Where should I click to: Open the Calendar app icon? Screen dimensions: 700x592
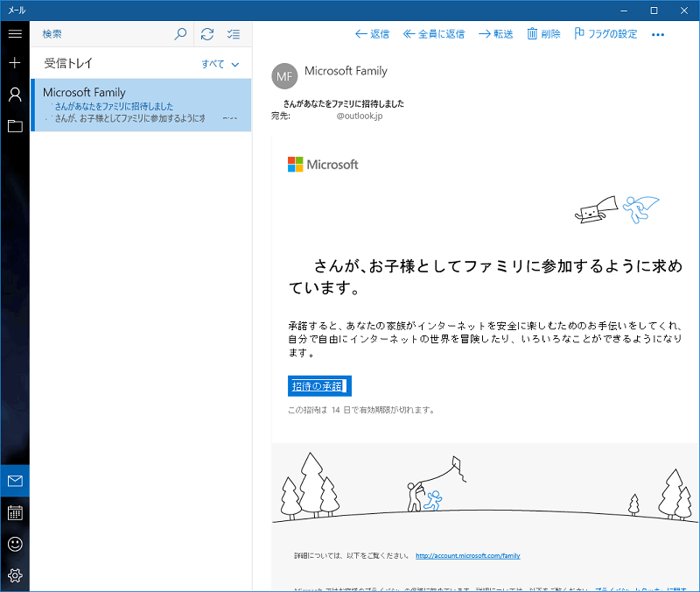tap(15, 512)
